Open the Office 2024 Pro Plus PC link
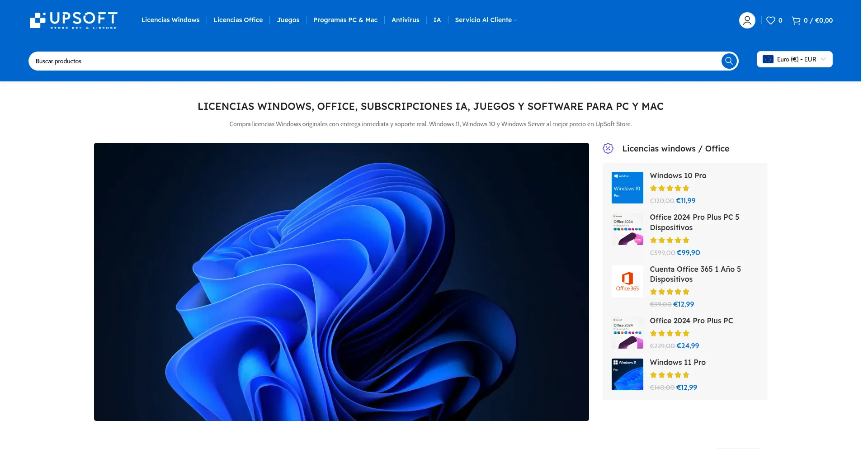 coord(691,321)
